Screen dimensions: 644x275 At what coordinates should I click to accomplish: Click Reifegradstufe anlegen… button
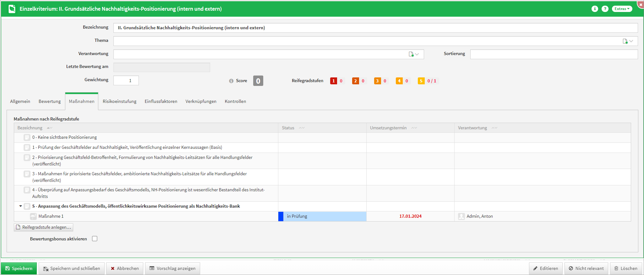(x=44, y=227)
